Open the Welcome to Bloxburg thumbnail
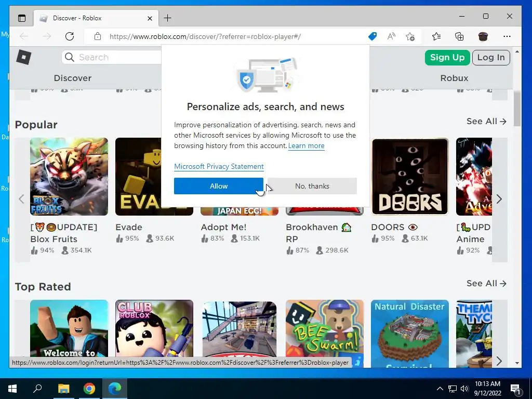Image resolution: width=532 pixels, height=399 pixels. (x=69, y=328)
